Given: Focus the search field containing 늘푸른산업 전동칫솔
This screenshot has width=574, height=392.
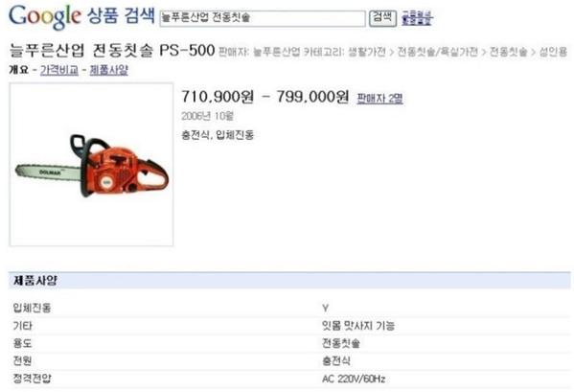Looking at the screenshot, I should pyautogui.click(x=263, y=18).
